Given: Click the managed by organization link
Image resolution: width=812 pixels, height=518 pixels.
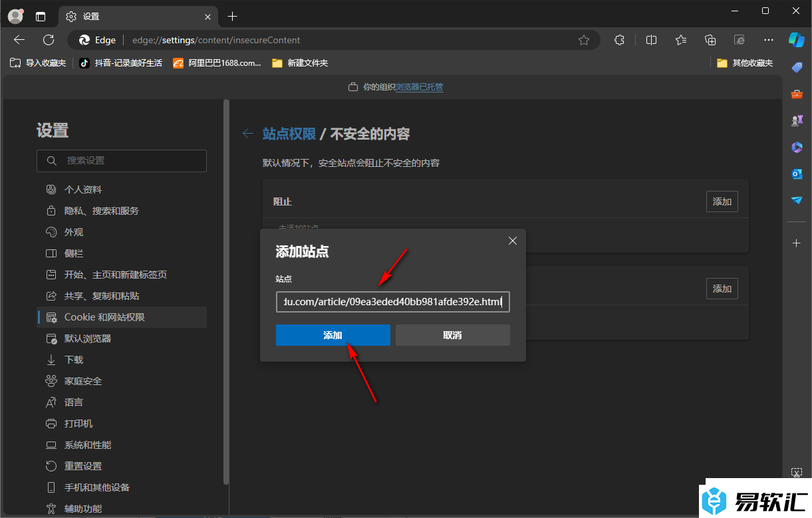Looking at the screenshot, I should tap(419, 87).
